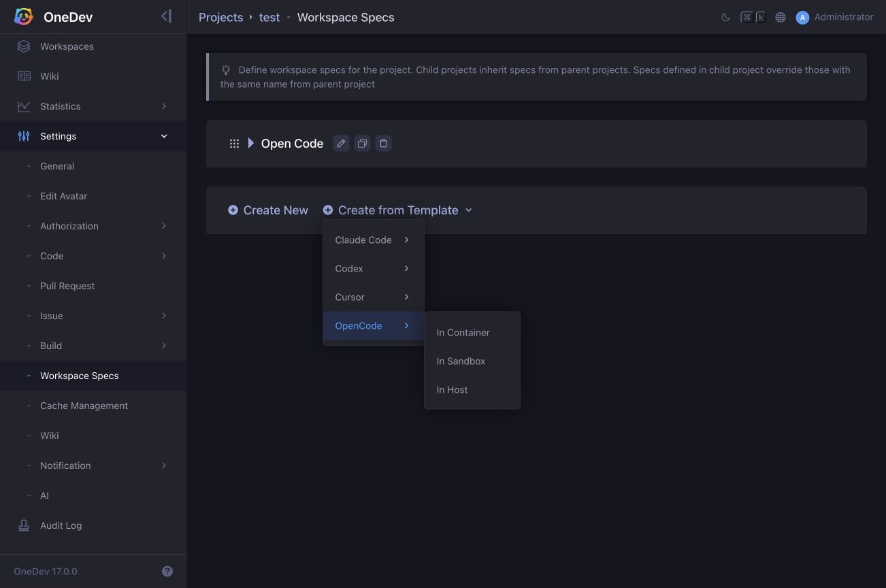Image resolution: width=886 pixels, height=588 pixels.
Task: Click the Statistics chart icon
Action: pos(24,106)
